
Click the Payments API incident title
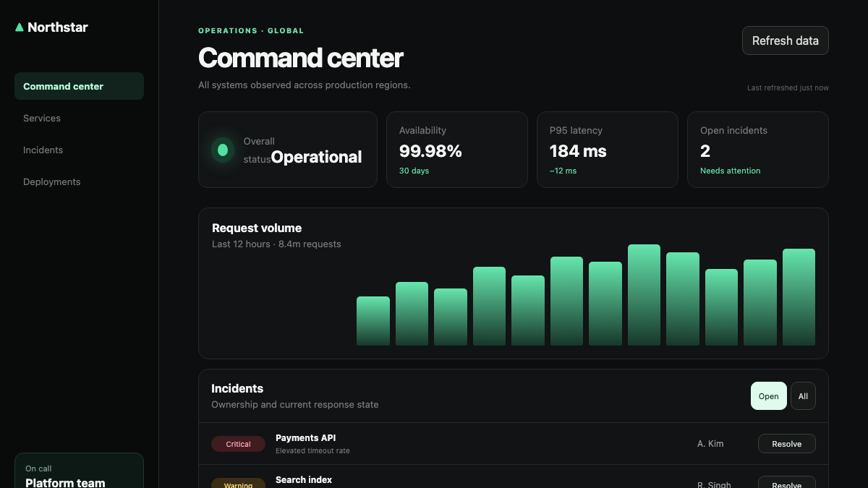coord(305,437)
